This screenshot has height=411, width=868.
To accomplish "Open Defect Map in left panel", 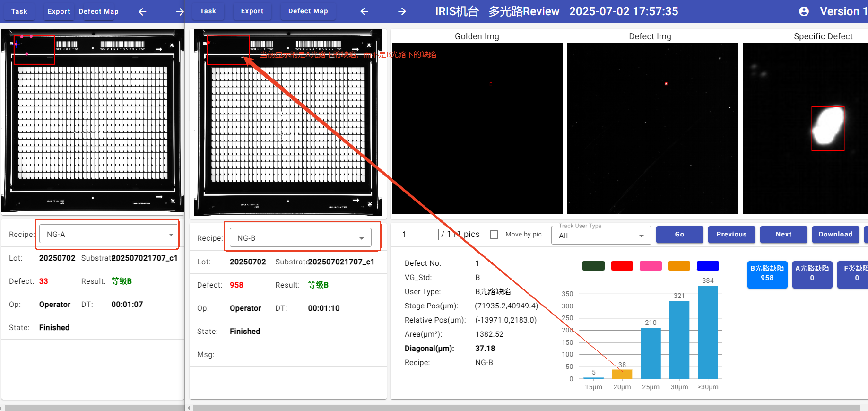I will coord(99,11).
